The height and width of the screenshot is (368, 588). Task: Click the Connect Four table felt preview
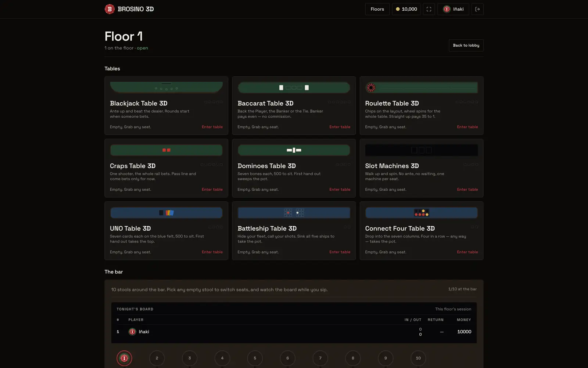(x=422, y=213)
